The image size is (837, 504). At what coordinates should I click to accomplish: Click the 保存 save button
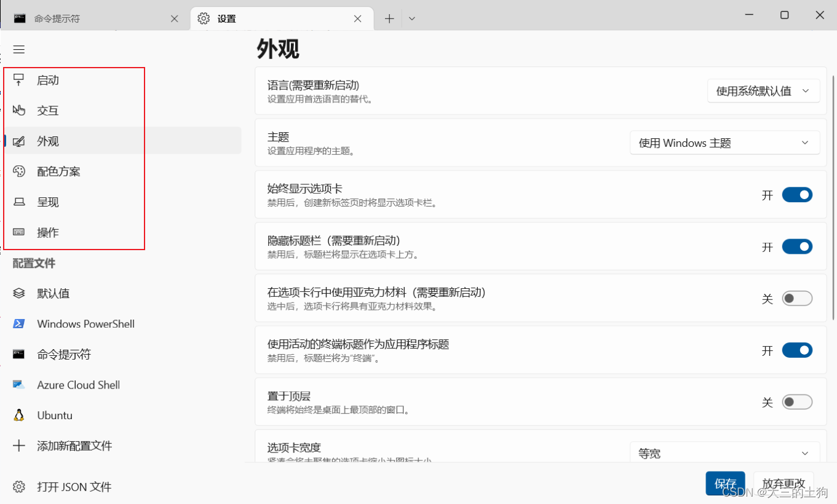(725, 483)
